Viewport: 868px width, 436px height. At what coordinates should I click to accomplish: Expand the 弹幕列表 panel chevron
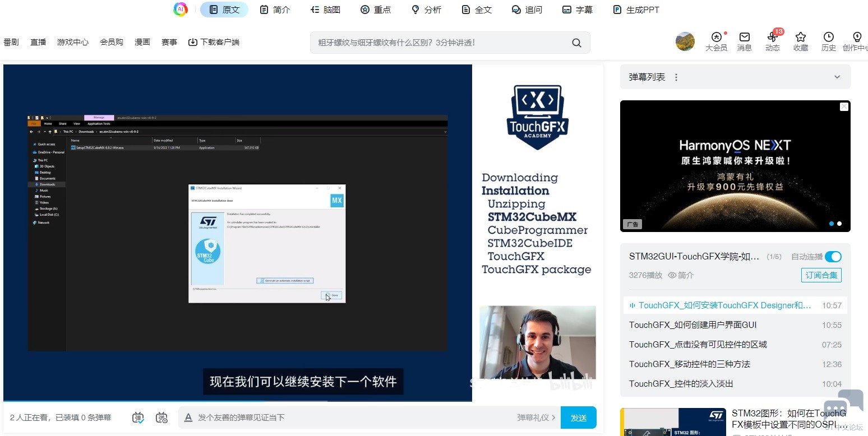click(837, 77)
